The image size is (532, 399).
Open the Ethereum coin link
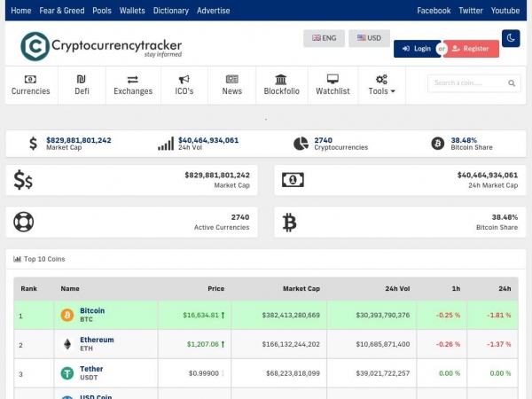click(97, 340)
